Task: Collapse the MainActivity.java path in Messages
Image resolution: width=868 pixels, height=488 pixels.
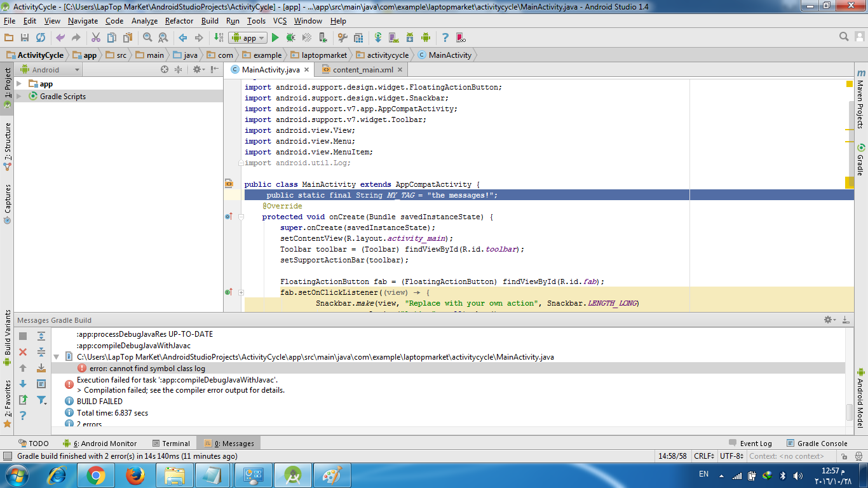Action: [x=57, y=357]
